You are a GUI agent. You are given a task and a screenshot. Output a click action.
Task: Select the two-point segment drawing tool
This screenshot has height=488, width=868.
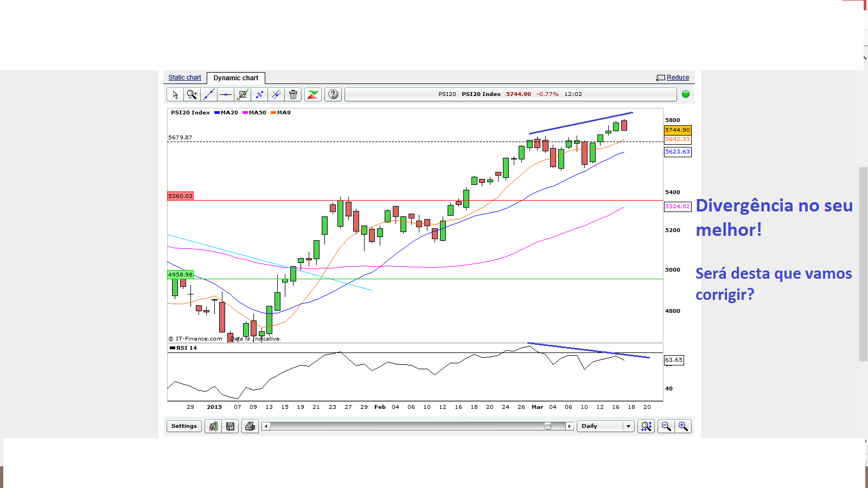259,94
